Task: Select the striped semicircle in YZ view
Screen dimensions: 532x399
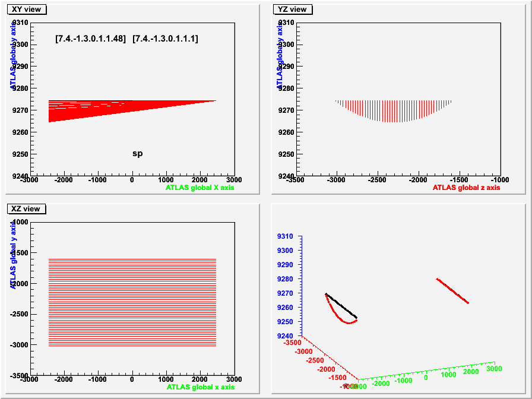Action: point(394,110)
